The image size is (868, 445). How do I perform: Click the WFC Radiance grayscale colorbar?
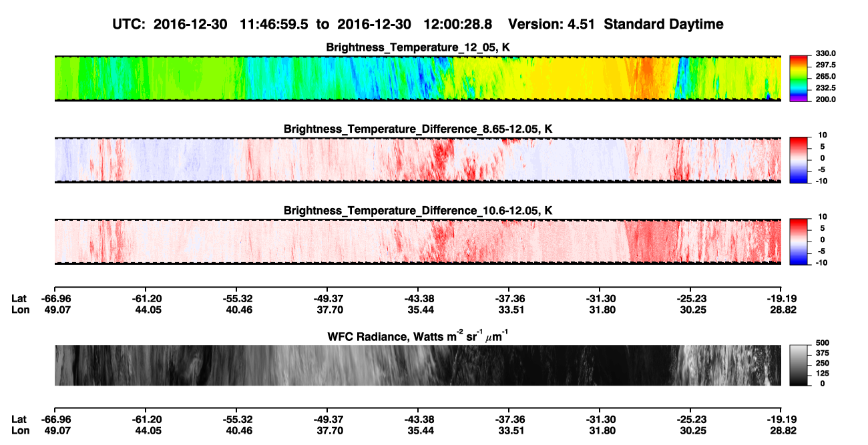coord(798,365)
